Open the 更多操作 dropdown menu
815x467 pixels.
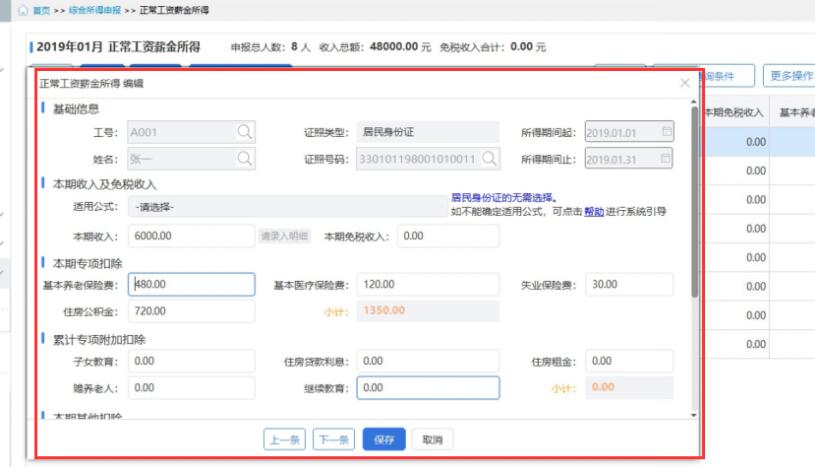[x=788, y=76]
